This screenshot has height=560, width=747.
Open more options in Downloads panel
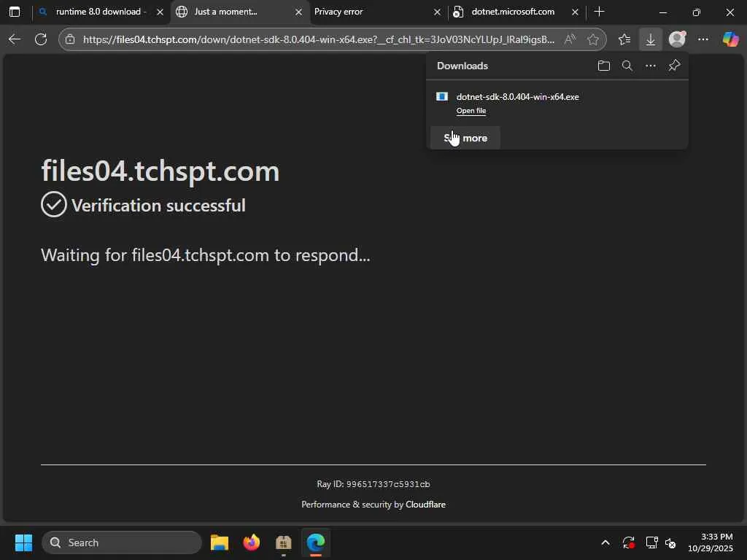(650, 66)
